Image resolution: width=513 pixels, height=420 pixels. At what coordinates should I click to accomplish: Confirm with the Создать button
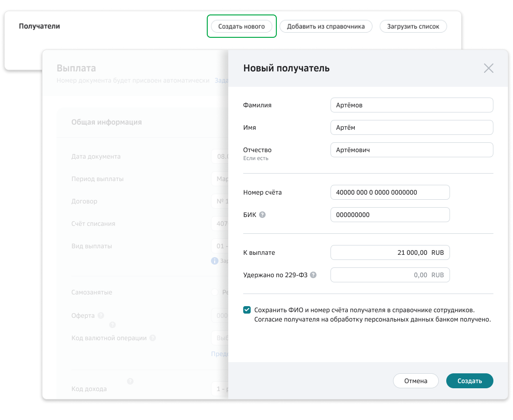coord(469,381)
